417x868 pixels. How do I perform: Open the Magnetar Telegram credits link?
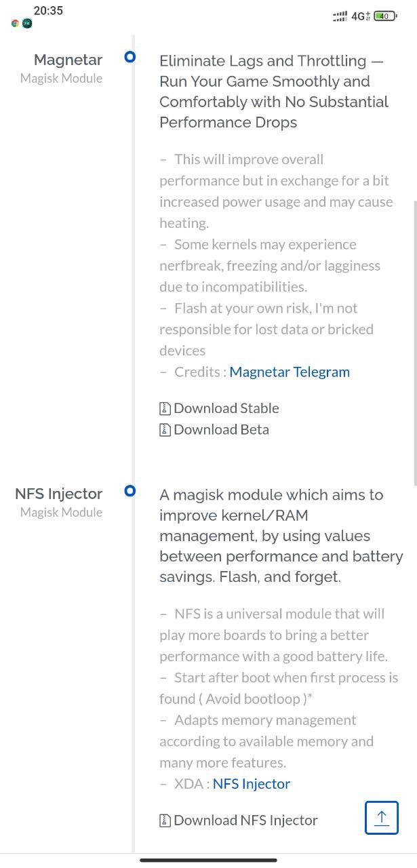(x=290, y=372)
